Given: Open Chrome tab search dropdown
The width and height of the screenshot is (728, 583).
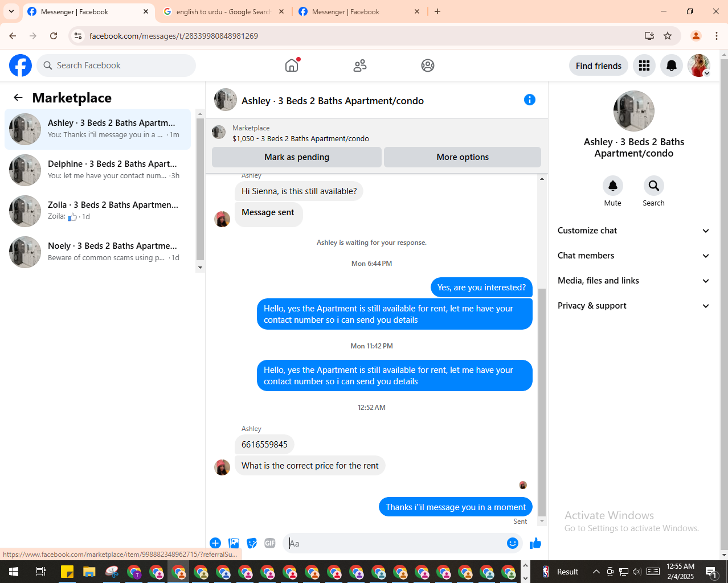Looking at the screenshot, I should (11, 11).
